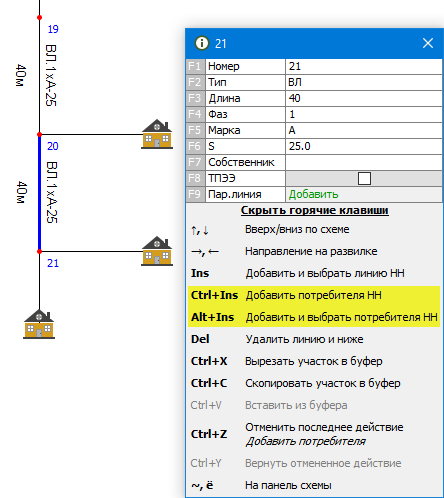Screen dimensions: 444x498
Task: Click the Alt+Ins shortcut label
Action: 212,317
